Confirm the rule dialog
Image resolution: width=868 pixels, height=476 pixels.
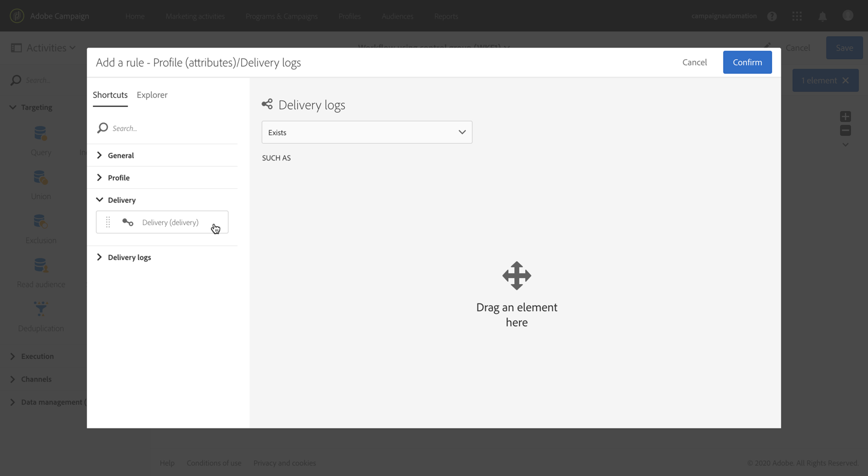pos(747,62)
